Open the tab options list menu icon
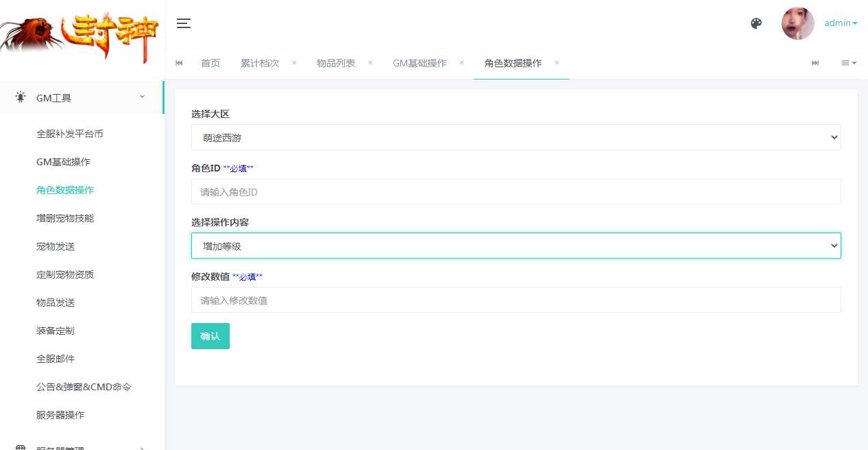 coord(849,63)
